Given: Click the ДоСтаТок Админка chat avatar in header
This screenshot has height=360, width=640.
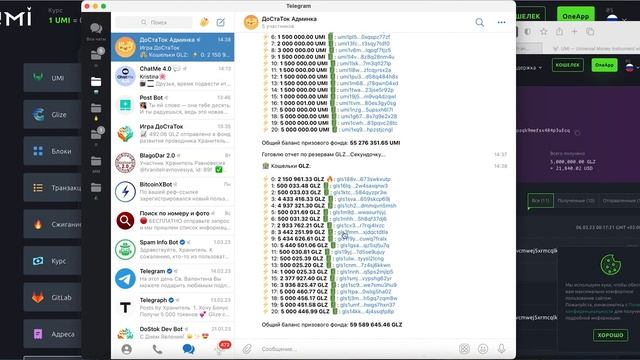Looking at the screenshot, I should [x=251, y=22].
